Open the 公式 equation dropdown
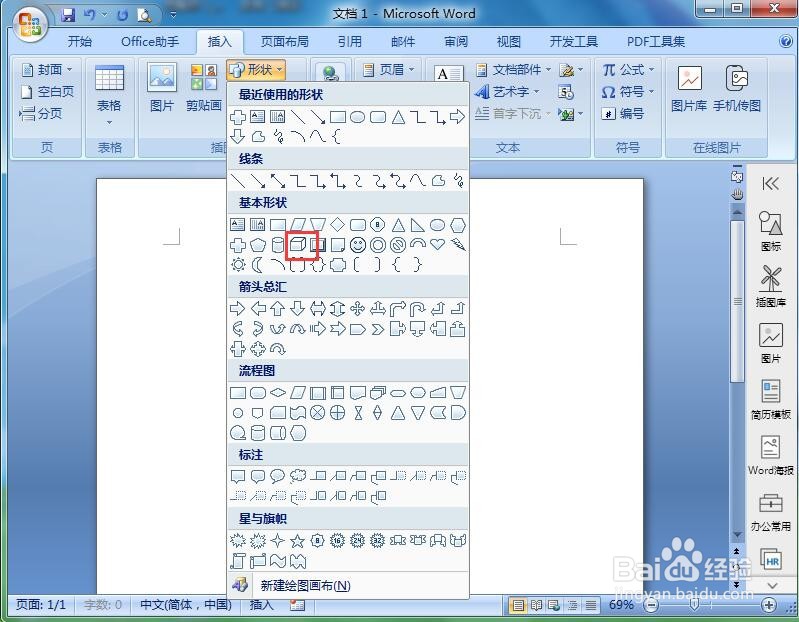Image resolution: width=799 pixels, height=622 pixels. click(x=628, y=69)
